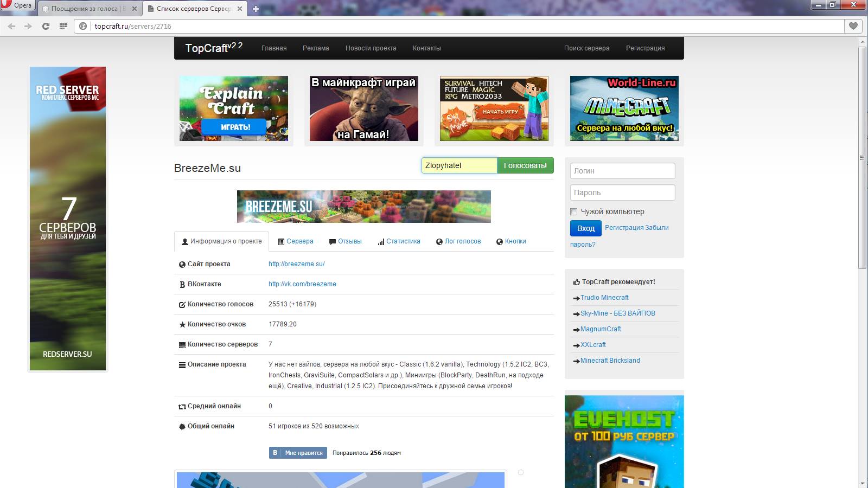This screenshot has width=868, height=488.
Task: Open a new tab with the plus button
Action: point(256,9)
